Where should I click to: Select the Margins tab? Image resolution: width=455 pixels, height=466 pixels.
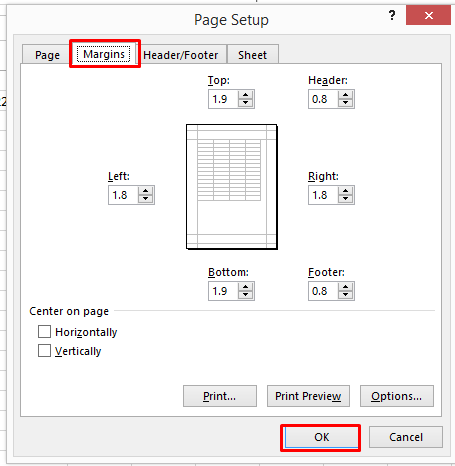click(104, 54)
